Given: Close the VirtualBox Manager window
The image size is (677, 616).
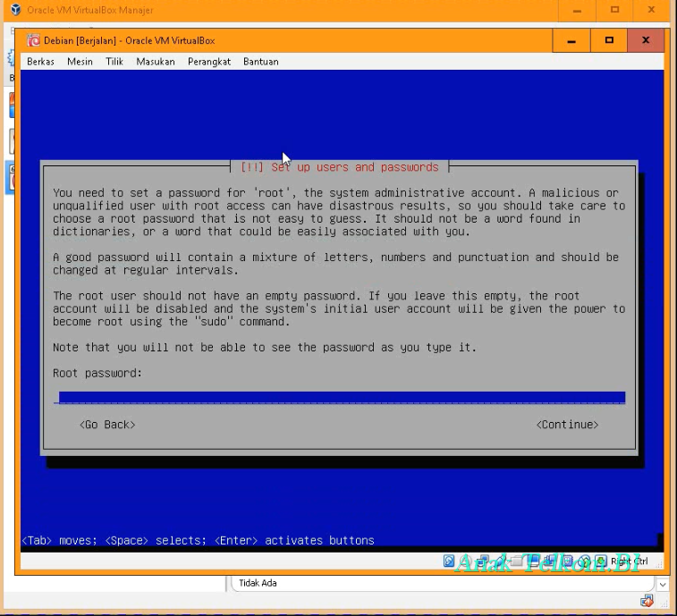Looking at the screenshot, I should (x=652, y=10).
